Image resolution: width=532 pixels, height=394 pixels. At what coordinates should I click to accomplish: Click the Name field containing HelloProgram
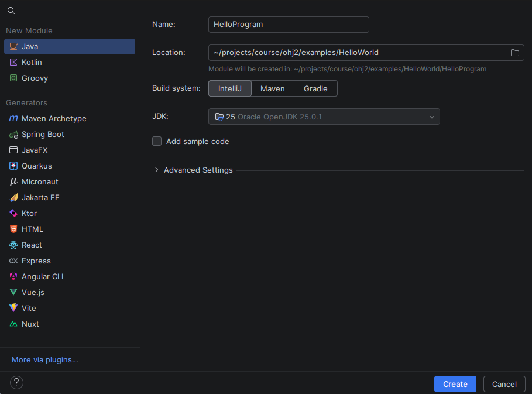click(289, 25)
